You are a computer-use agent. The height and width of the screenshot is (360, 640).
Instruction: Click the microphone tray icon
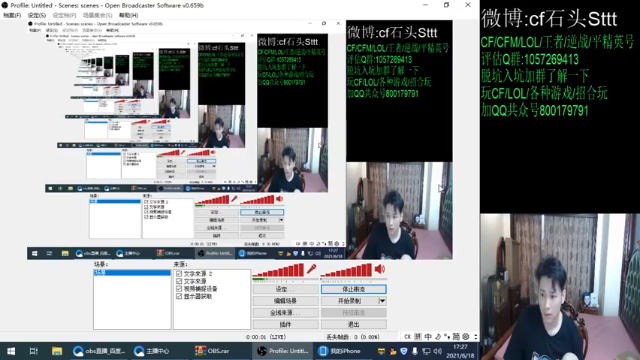point(415,351)
